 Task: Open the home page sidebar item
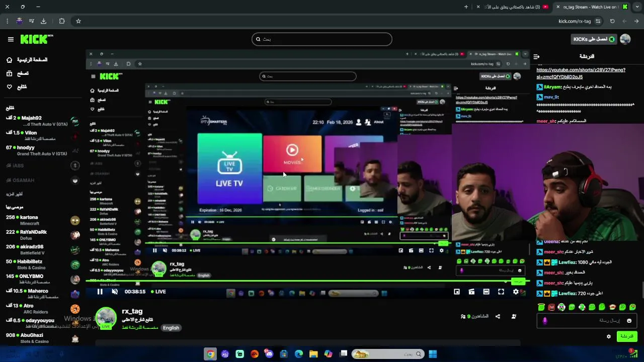point(27,60)
